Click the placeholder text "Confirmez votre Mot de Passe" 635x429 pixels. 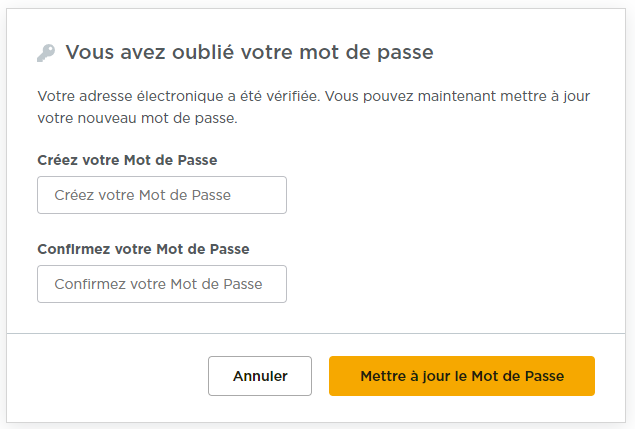[159, 284]
